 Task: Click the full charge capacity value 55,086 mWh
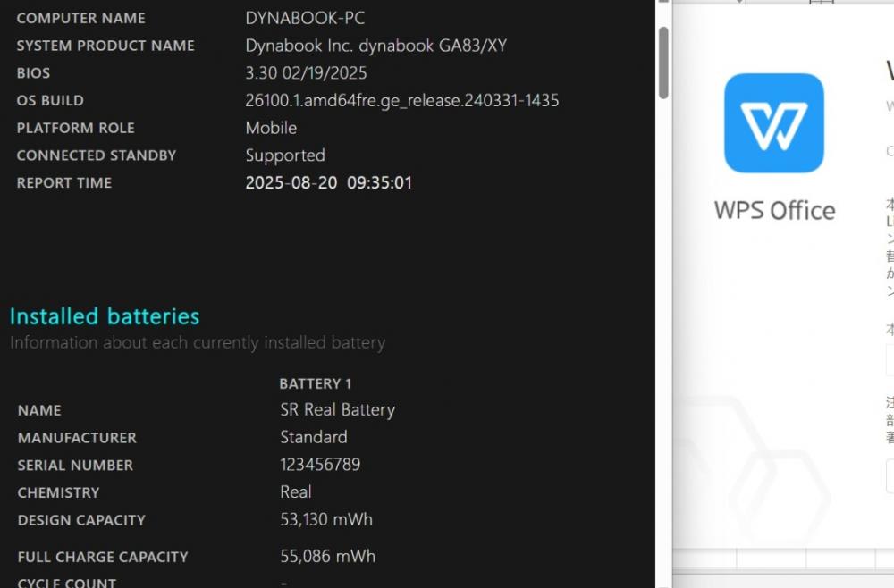pyautogui.click(x=328, y=556)
